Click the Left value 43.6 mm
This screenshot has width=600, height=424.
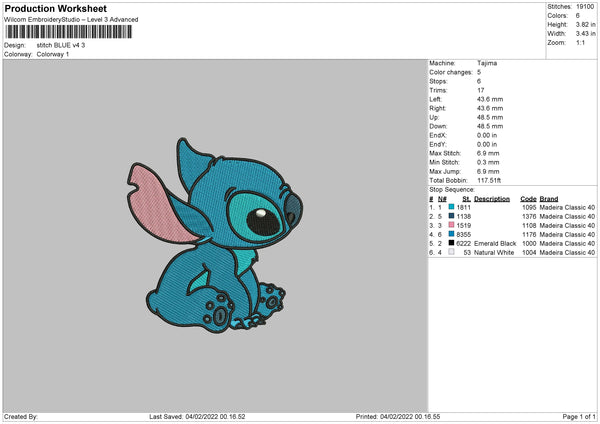pyautogui.click(x=490, y=99)
